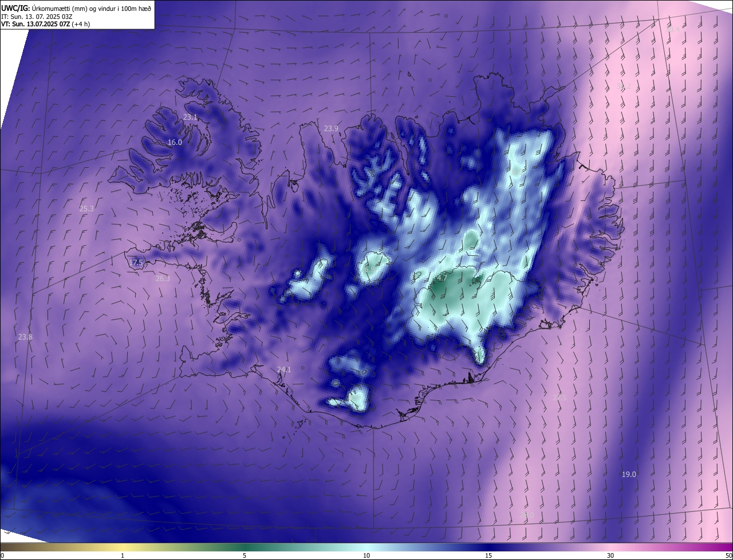
Task: Click the 23.9 value on the north coast
Action: 331,129
